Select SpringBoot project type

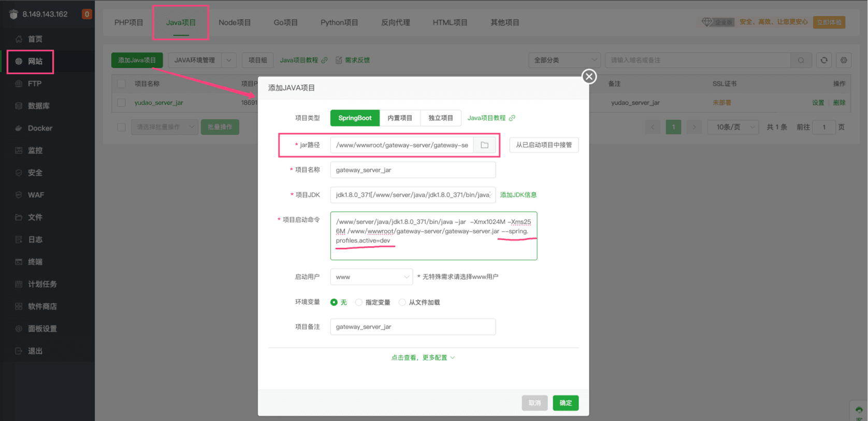pyautogui.click(x=355, y=118)
